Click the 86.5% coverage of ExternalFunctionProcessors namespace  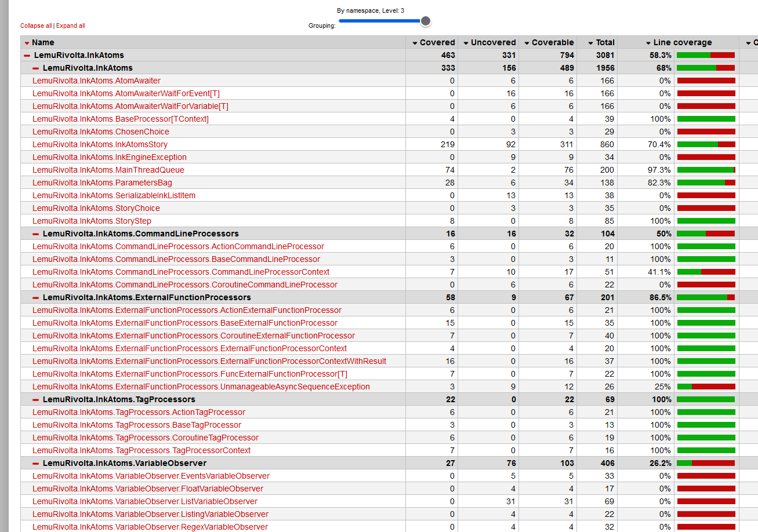[x=659, y=297]
